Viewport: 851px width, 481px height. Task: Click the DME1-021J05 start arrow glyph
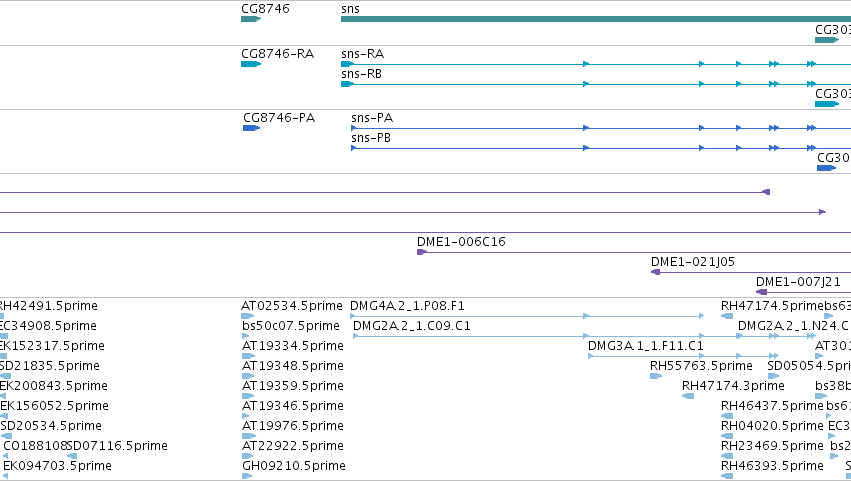pyautogui.click(x=655, y=272)
